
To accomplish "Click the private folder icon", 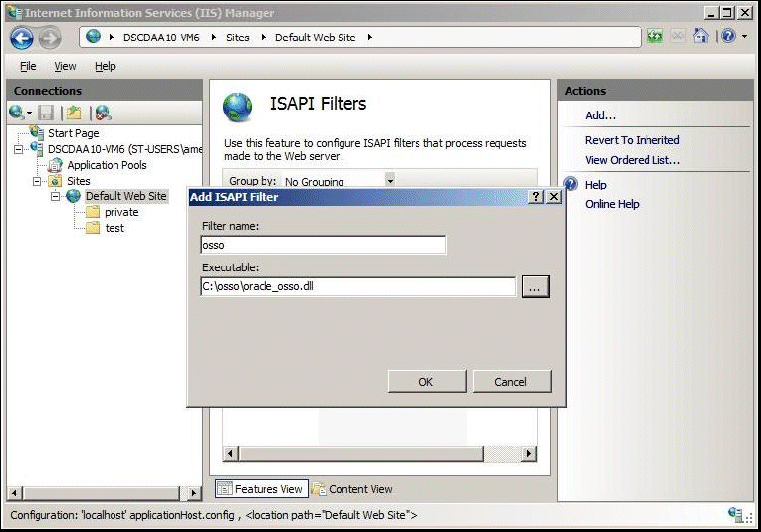I will point(93,212).
